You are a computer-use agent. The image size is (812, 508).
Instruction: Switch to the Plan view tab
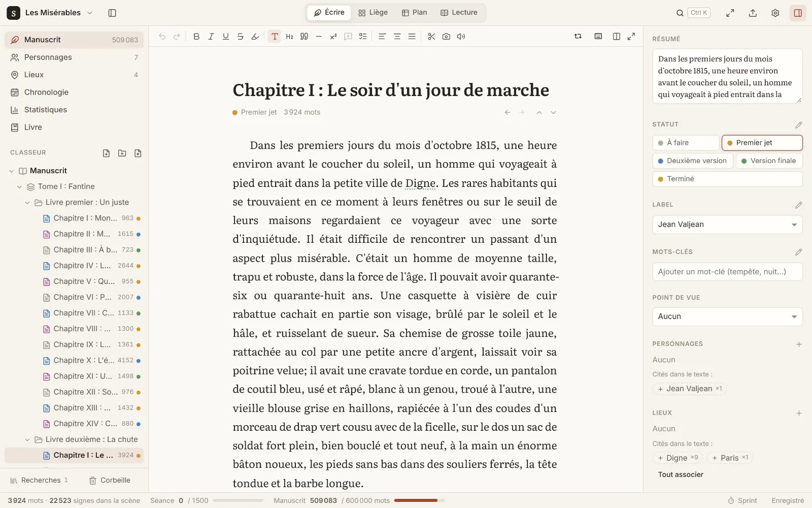(x=414, y=13)
